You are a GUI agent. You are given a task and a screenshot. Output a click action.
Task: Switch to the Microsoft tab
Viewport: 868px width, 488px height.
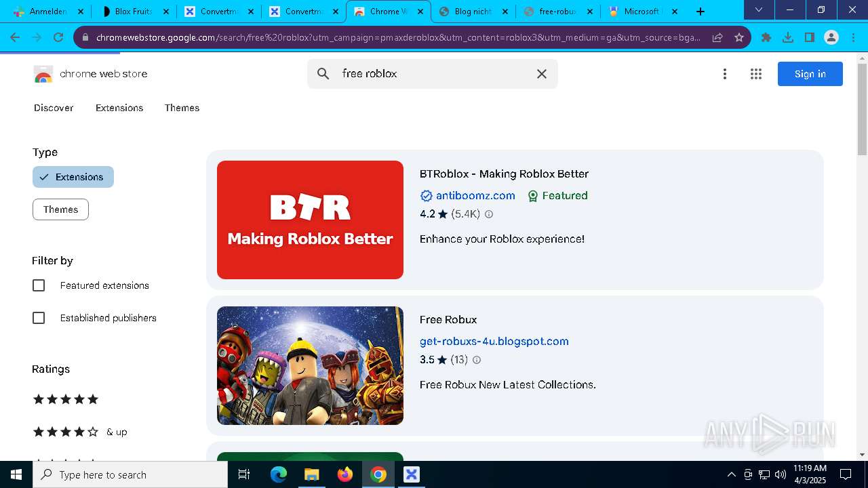643,12
